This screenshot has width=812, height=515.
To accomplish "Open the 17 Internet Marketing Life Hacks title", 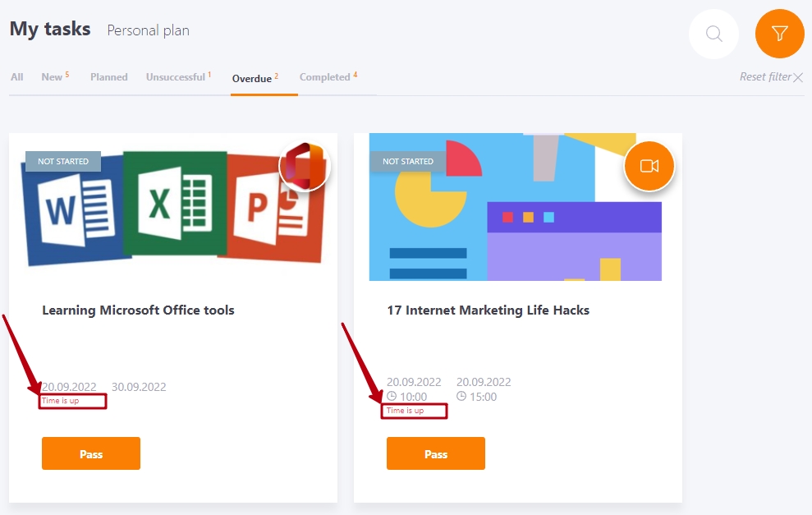I will pos(488,310).
